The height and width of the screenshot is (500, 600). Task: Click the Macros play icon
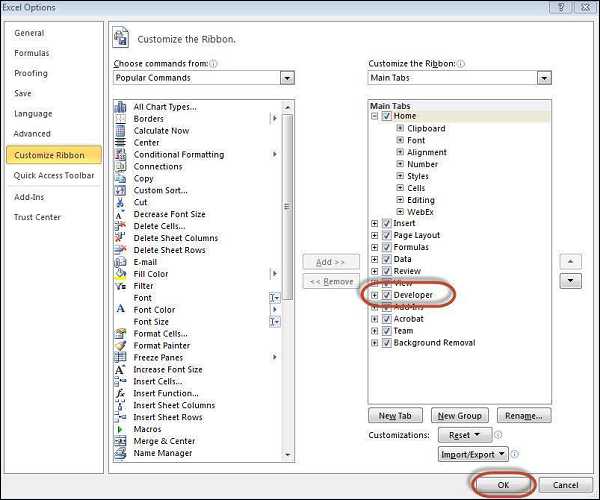coord(120,429)
